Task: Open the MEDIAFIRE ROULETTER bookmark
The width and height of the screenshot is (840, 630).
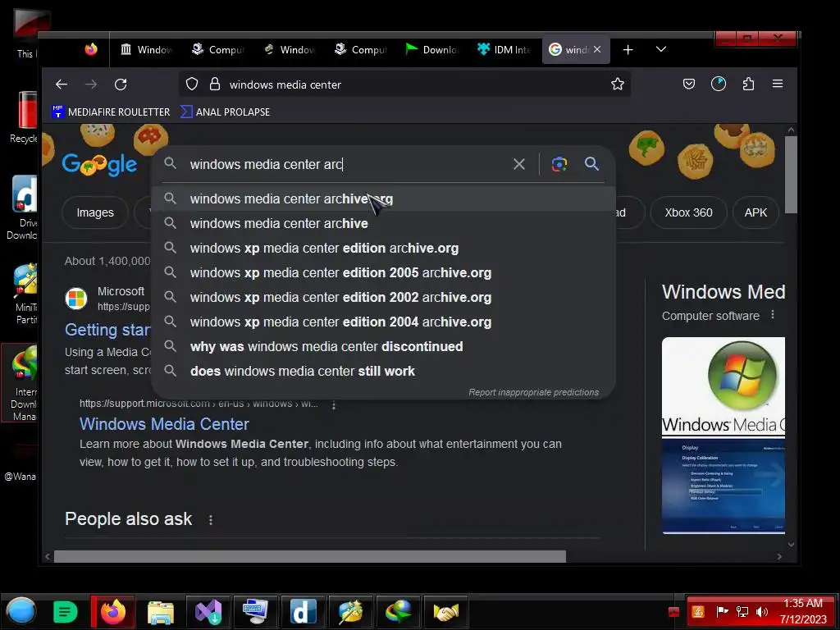Action: (x=111, y=112)
